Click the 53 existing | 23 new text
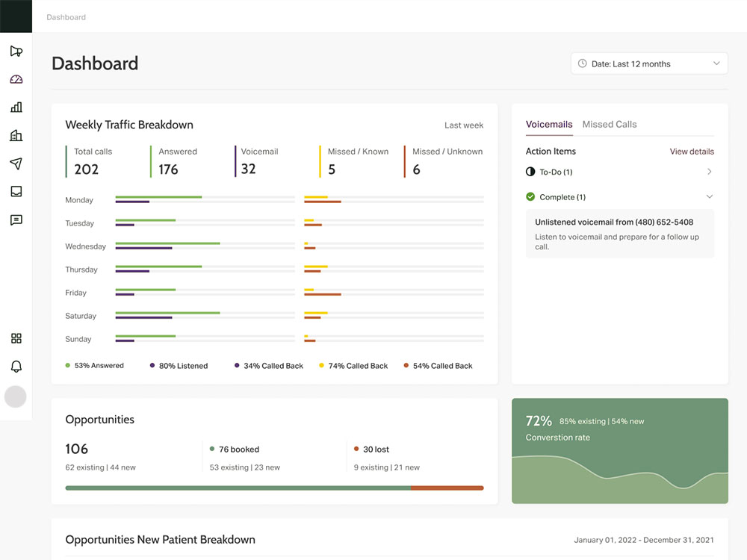Viewport: 747px width, 560px height. [x=245, y=467]
